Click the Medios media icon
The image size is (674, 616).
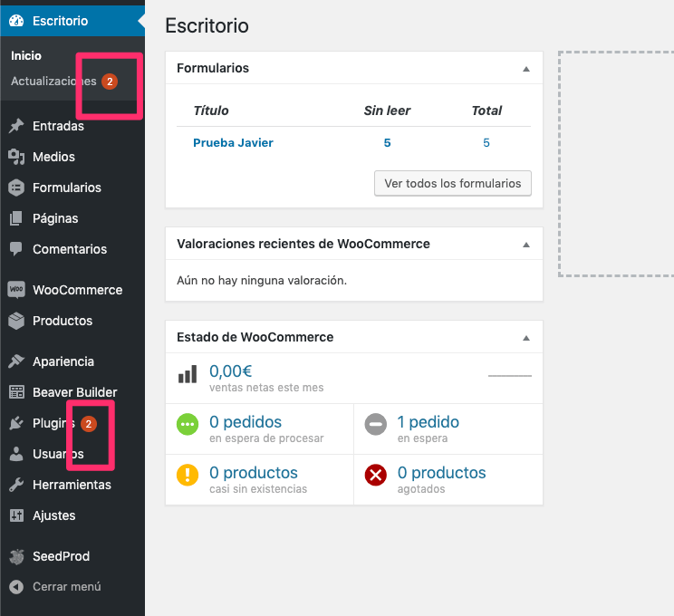point(16,157)
